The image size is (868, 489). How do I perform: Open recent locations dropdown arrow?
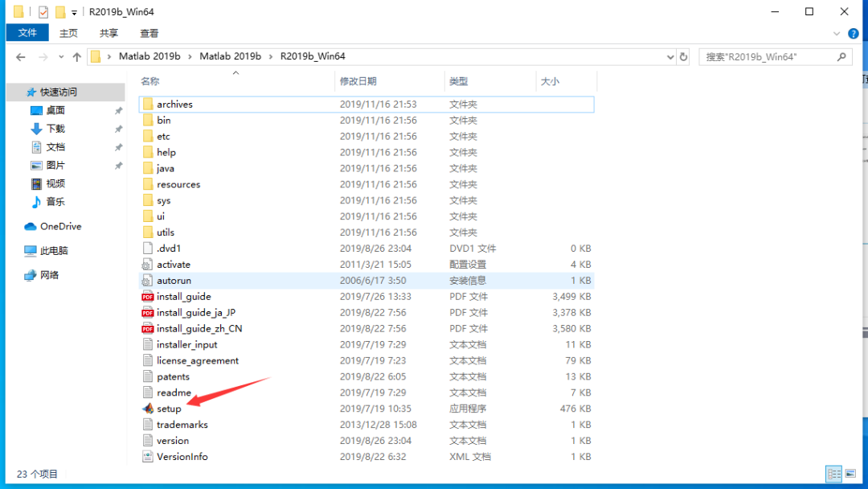pos(61,56)
